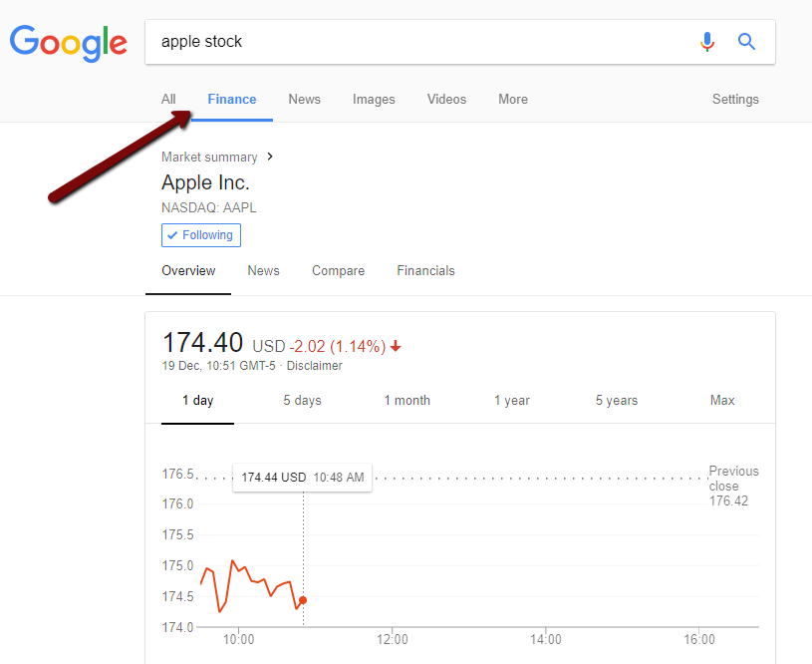Expand the Market summary chevron
Screen dimensions: 812x664
click(x=270, y=157)
